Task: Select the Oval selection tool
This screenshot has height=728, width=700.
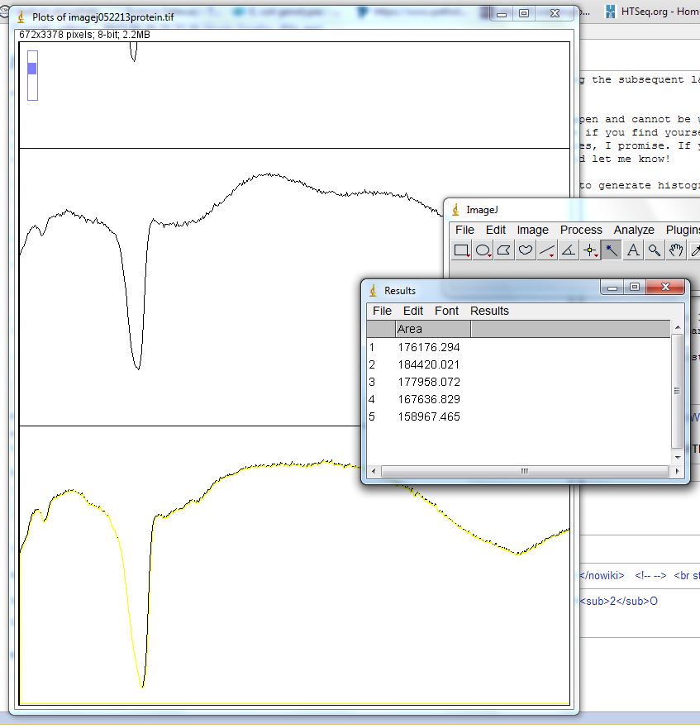Action: pyautogui.click(x=483, y=250)
